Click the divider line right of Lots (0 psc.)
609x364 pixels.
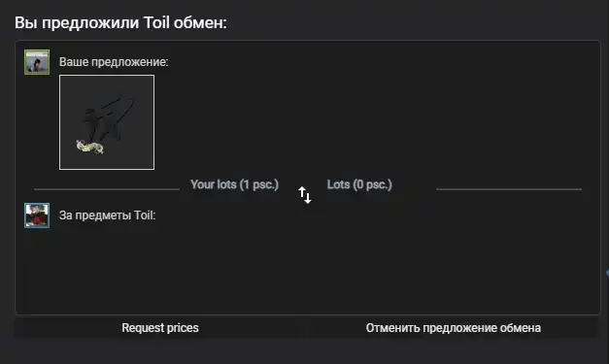coord(509,189)
